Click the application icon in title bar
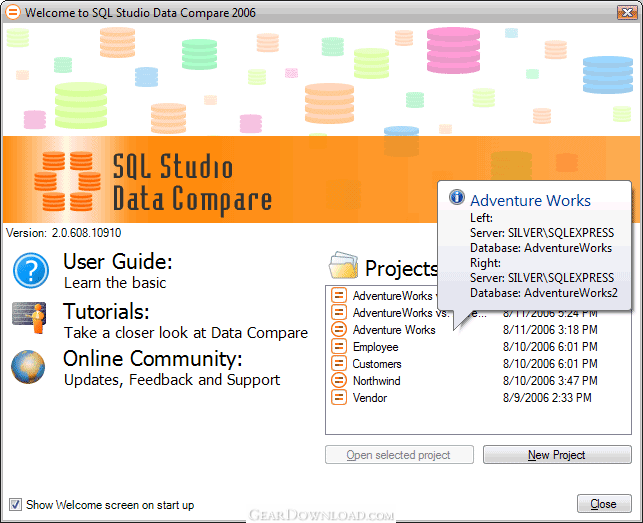Viewport: 643px width, 523px height. [13, 12]
